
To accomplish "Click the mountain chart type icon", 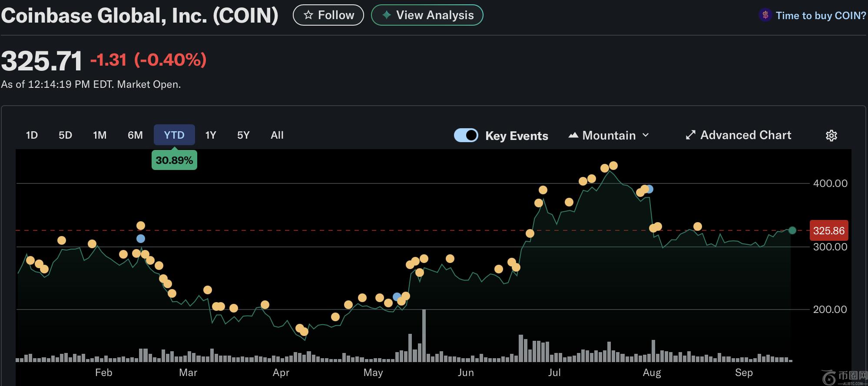I will tap(573, 135).
